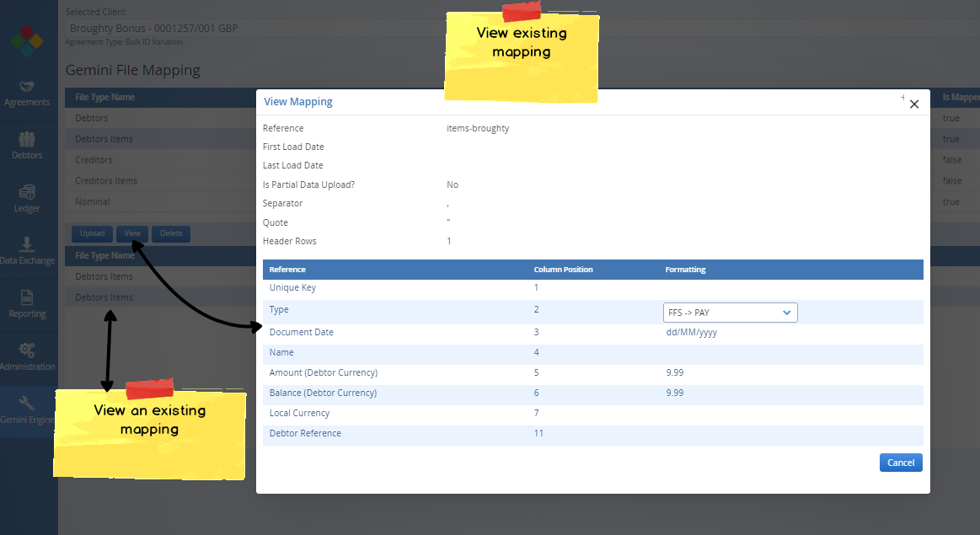Click the Formatting column header
The width and height of the screenshot is (980, 535).
coord(685,270)
